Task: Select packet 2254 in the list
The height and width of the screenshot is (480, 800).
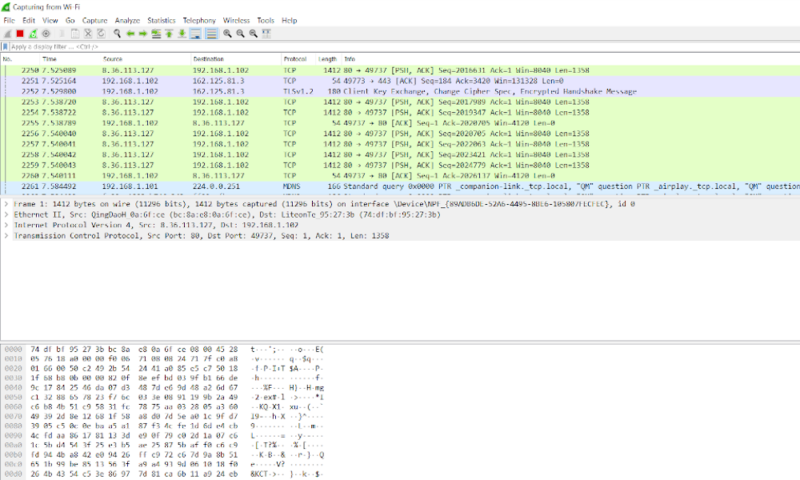Action: pos(400,113)
